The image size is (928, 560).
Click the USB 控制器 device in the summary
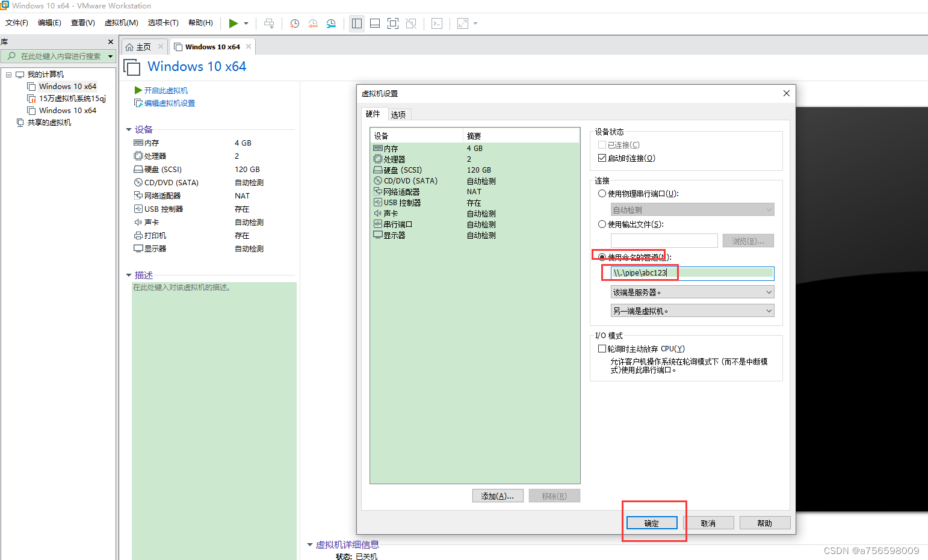pos(164,209)
